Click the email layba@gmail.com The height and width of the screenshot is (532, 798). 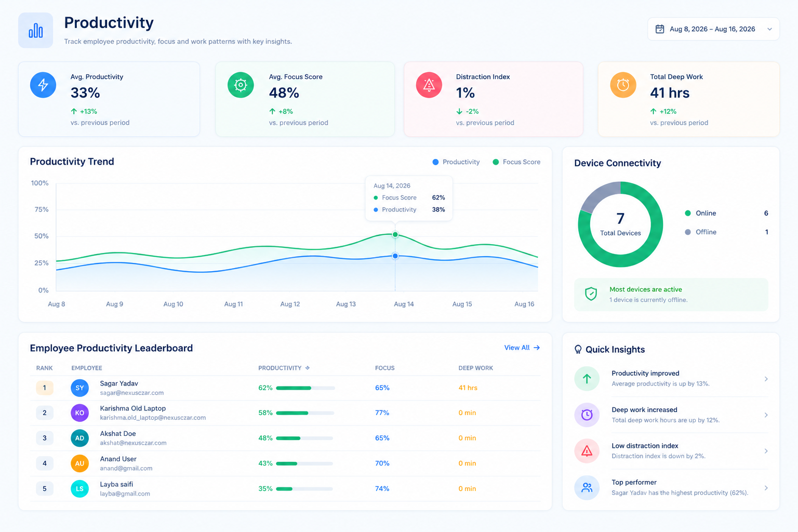click(x=125, y=494)
